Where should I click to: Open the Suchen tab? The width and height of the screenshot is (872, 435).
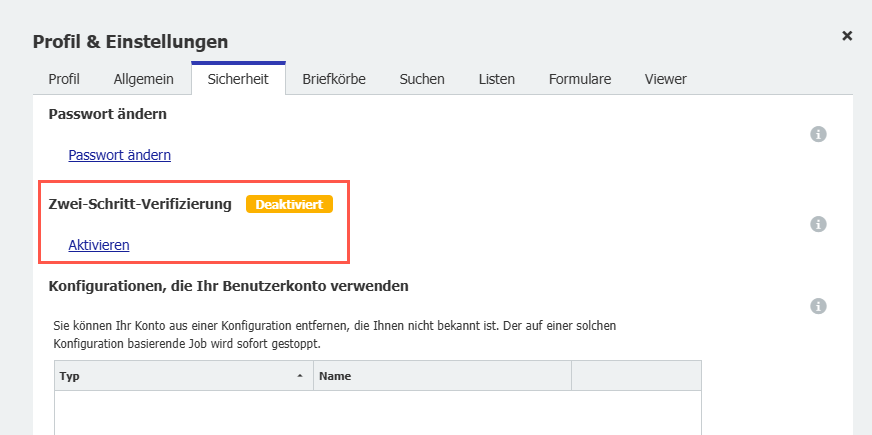tap(422, 79)
